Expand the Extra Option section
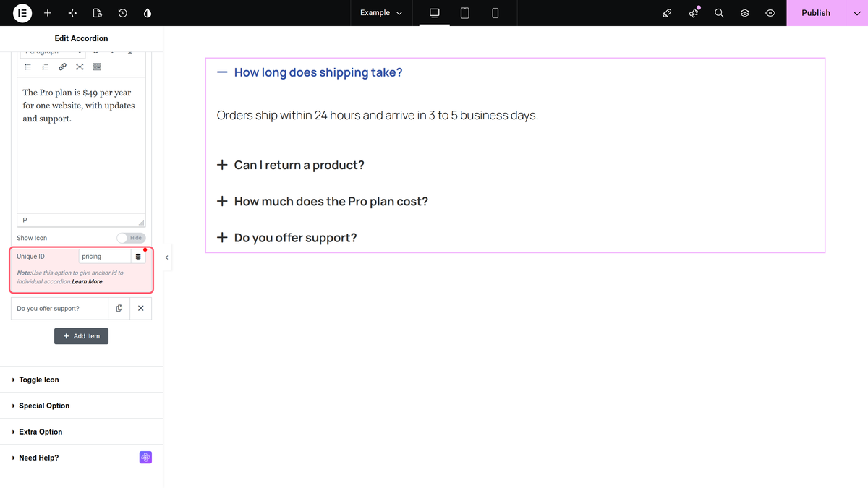 click(x=81, y=432)
